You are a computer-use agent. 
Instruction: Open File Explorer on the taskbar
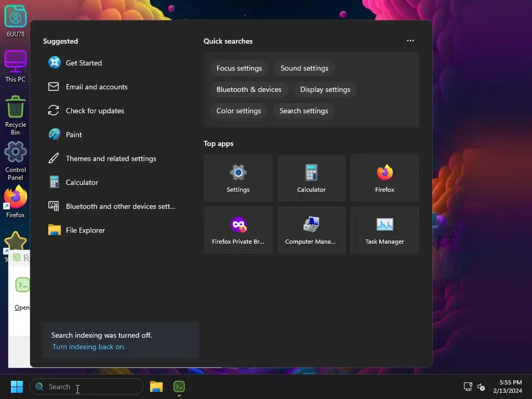pyautogui.click(x=156, y=387)
